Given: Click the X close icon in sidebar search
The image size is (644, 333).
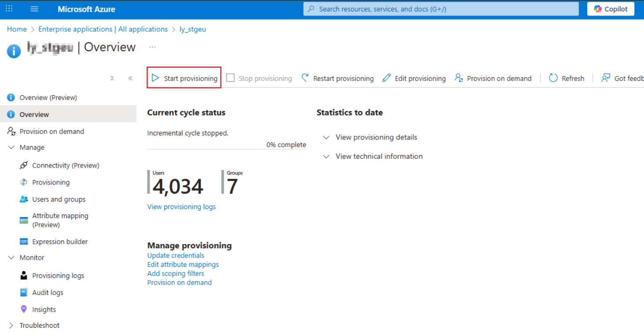Looking at the screenshot, I should 112,78.
